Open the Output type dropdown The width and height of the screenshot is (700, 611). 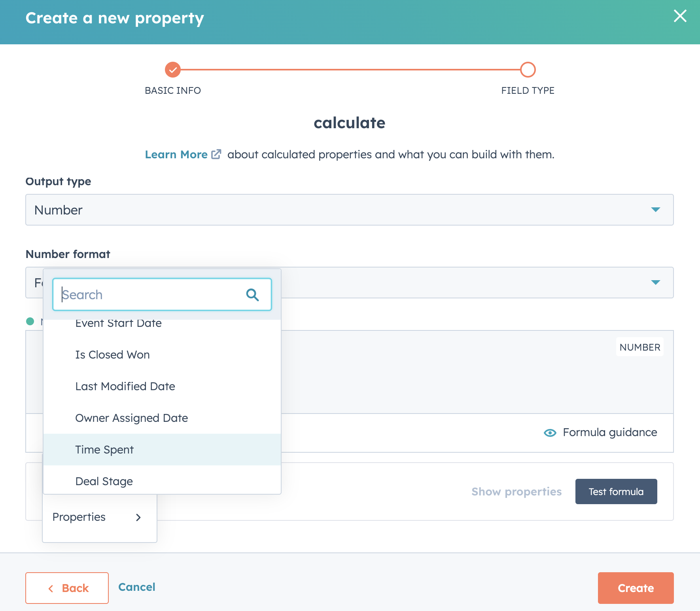655,210
